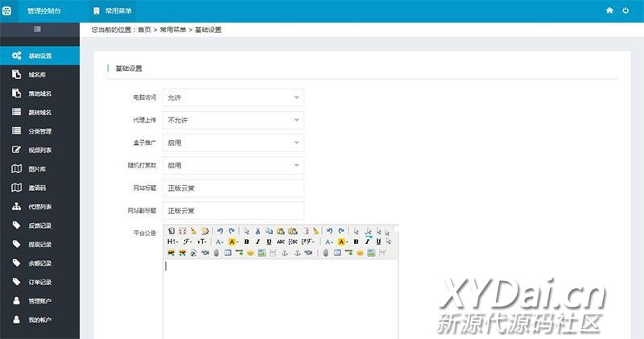This screenshot has height=339, width=644.
Task: Collapse sidebar with the hamburger icon
Action: (x=37, y=29)
